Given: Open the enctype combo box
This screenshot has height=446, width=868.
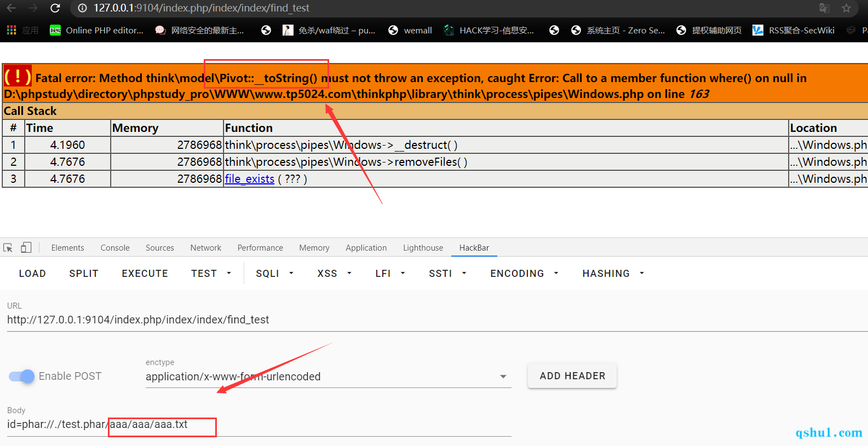Looking at the screenshot, I should (328, 377).
